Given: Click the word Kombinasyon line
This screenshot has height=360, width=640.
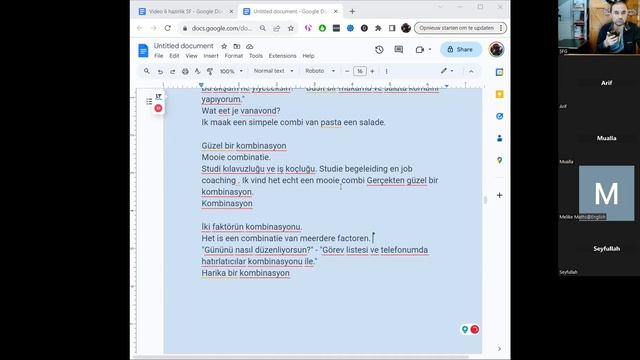Looking at the screenshot, I should (227, 203).
